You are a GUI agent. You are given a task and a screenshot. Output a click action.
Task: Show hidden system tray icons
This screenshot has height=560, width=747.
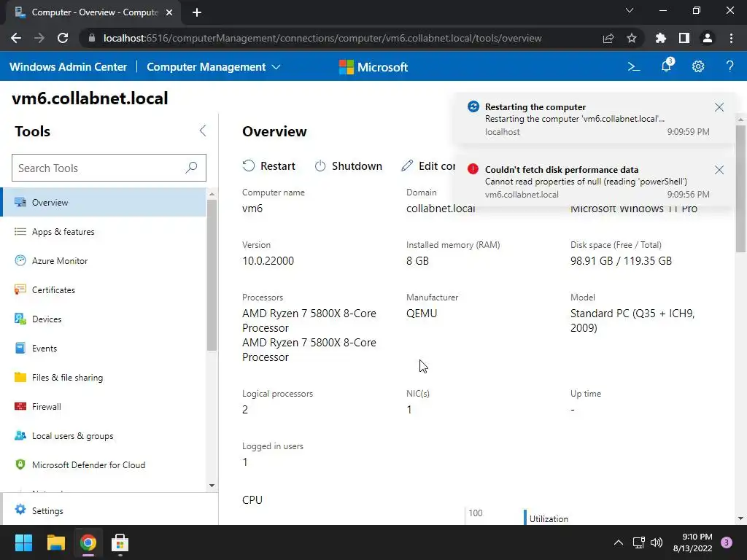[618, 542]
